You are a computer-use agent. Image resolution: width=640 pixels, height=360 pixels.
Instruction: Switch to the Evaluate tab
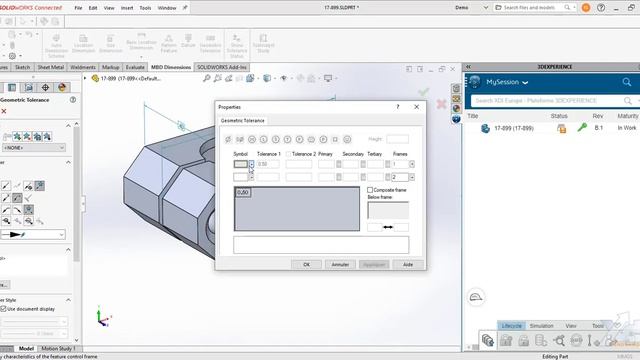pyautogui.click(x=135, y=67)
